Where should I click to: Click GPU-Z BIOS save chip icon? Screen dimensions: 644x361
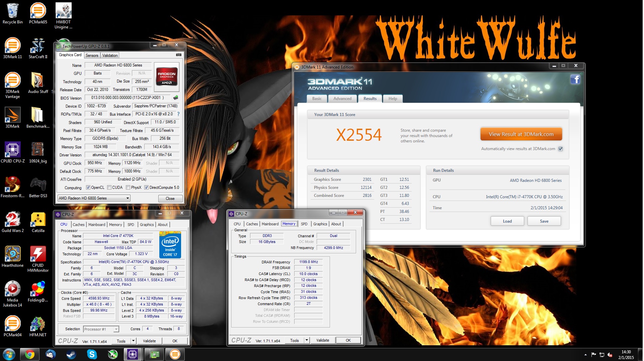coord(176,98)
